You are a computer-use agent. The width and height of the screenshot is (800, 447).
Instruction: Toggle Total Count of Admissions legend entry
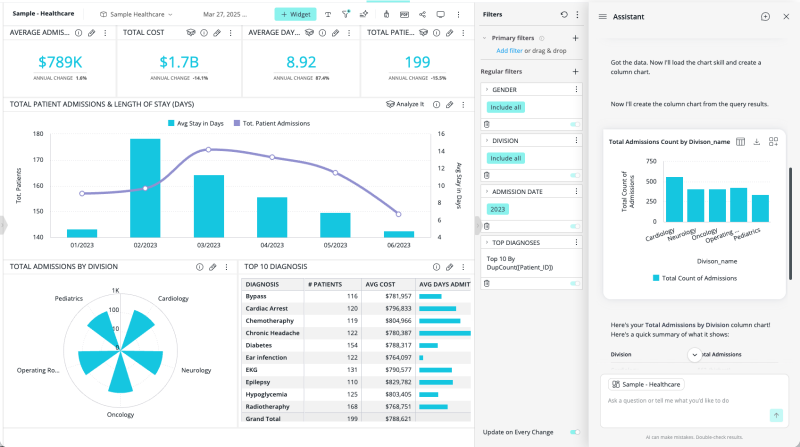click(695, 278)
